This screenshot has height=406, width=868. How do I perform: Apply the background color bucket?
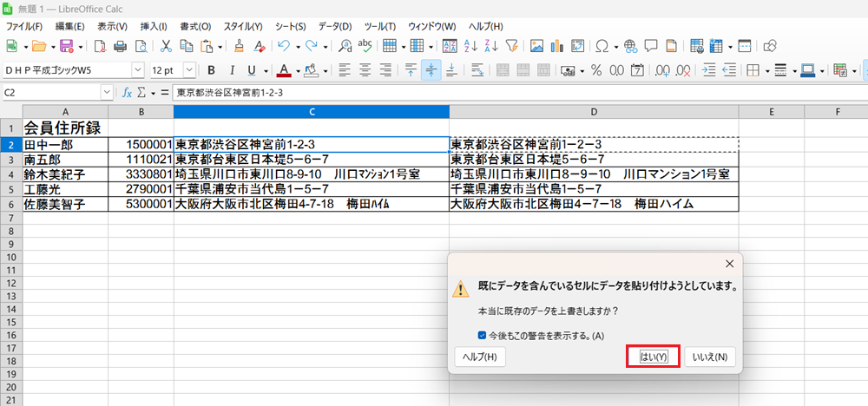[311, 70]
